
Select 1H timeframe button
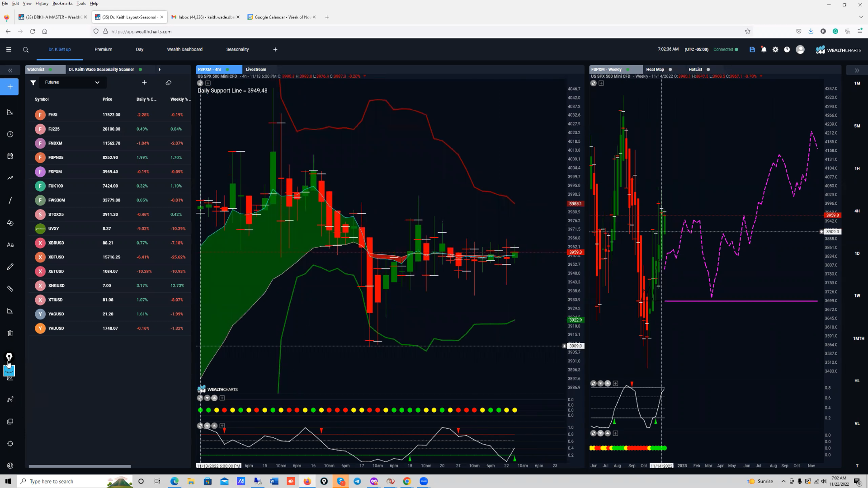click(857, 169)
